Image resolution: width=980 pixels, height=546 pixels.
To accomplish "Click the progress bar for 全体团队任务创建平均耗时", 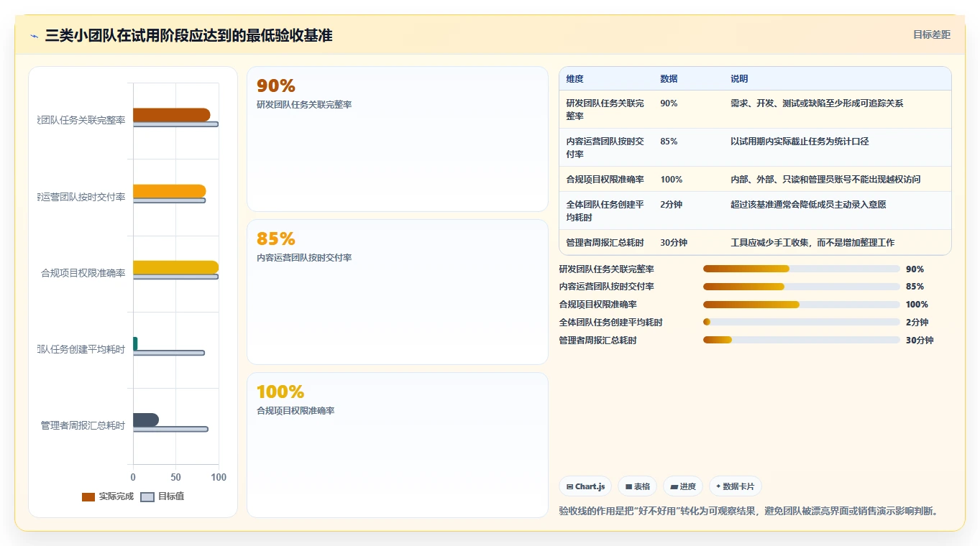I will pyautogui.click(x=802, y=322).
